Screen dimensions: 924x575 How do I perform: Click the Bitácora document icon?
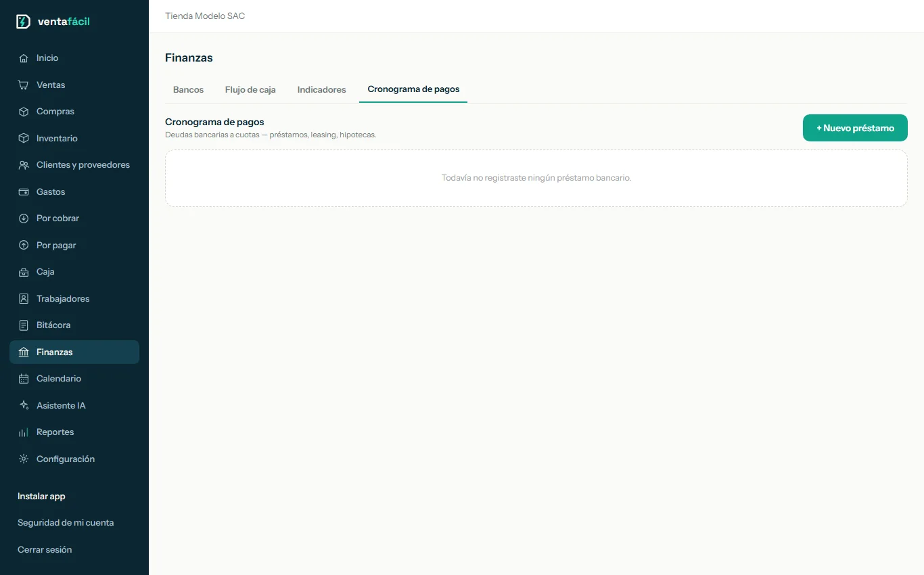tap(24, 325)
